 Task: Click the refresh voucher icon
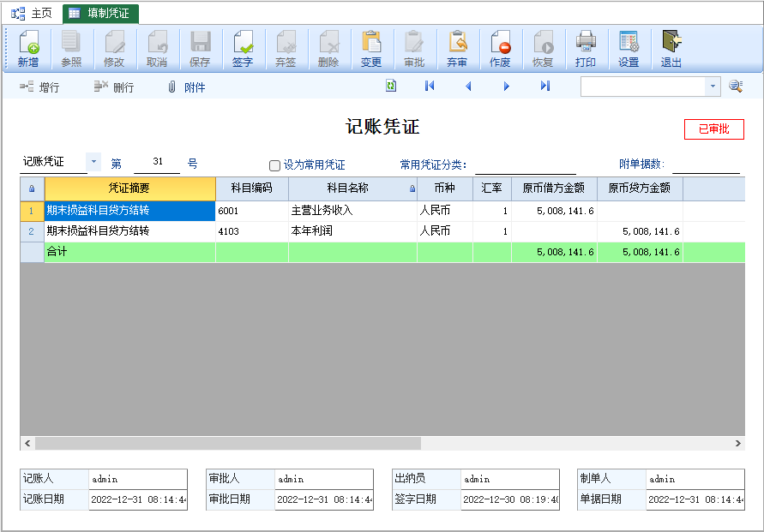point(391,87)
